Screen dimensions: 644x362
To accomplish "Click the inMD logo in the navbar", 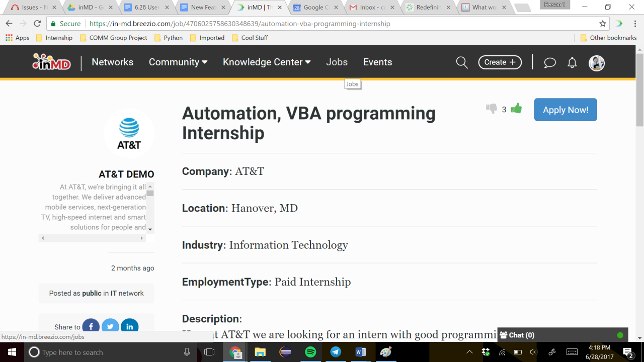I will click(x=51, y=62).
